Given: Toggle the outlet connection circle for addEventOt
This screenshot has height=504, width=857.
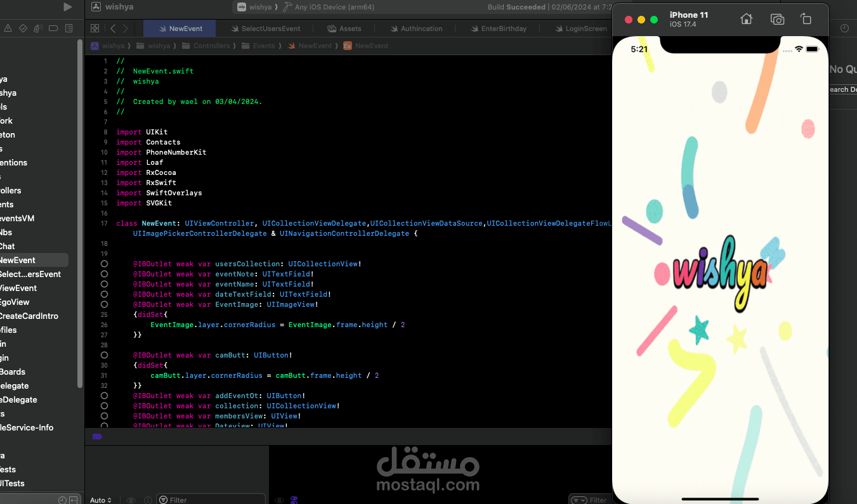Looking at the screenshot, I should point(104,396).
